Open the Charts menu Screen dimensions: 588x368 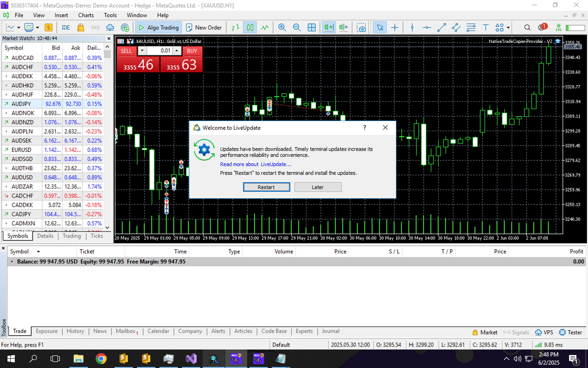tap(86, 15)
